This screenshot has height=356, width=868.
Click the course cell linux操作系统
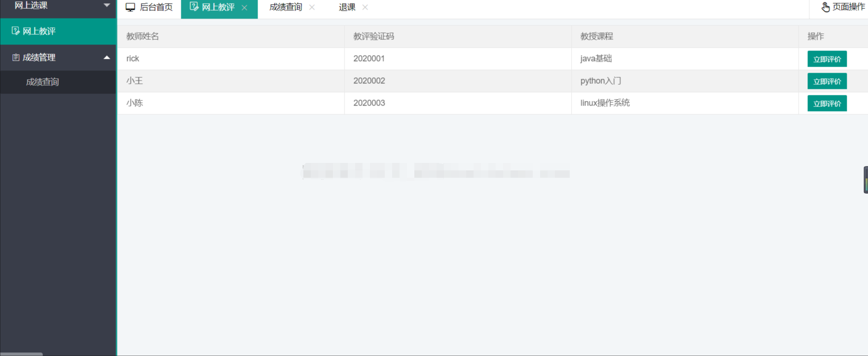click(x=685, y=103)
